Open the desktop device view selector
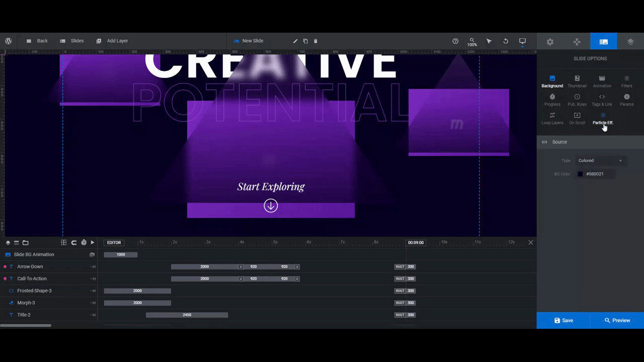This screenshot has height=362, width=644. tap(522, 41)
